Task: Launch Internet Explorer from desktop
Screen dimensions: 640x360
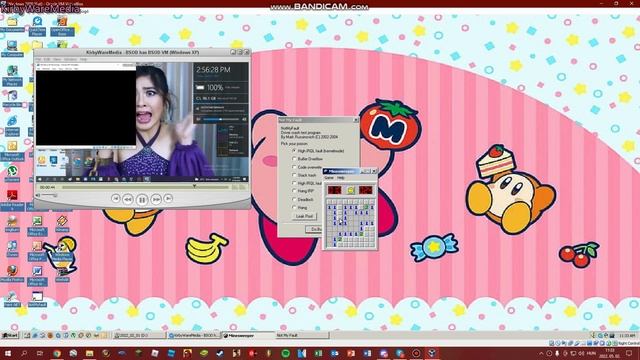Action: click(12, 125)
